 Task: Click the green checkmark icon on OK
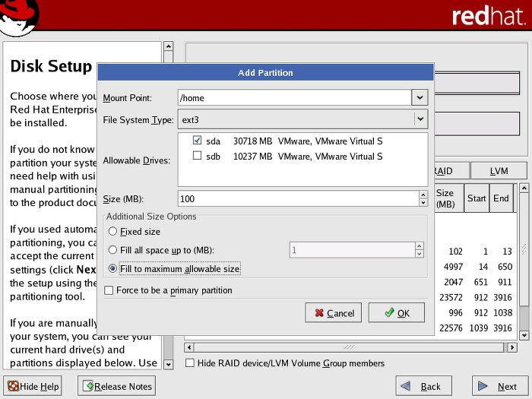(x=389, y=312)
